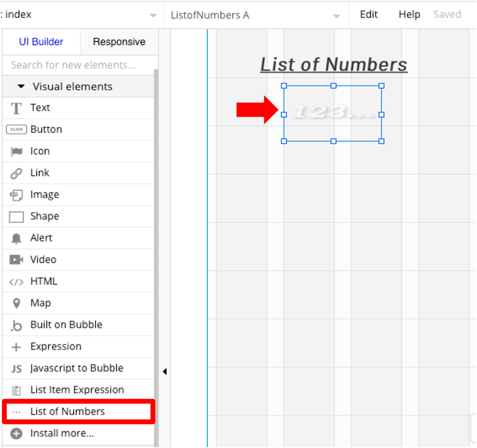Select the Link chain icon
This screenshot has height=448, width=477.
point(16,173)
